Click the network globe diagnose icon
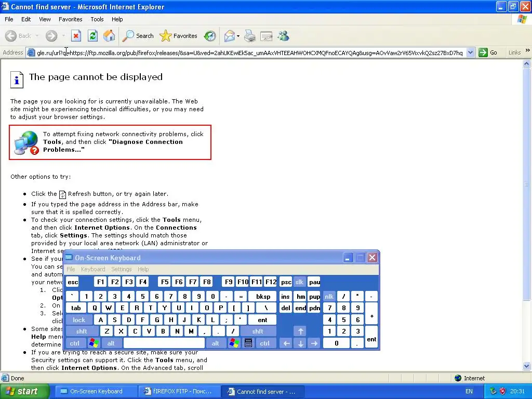Screen dimensions: 532x399 [x=26, y=142]
